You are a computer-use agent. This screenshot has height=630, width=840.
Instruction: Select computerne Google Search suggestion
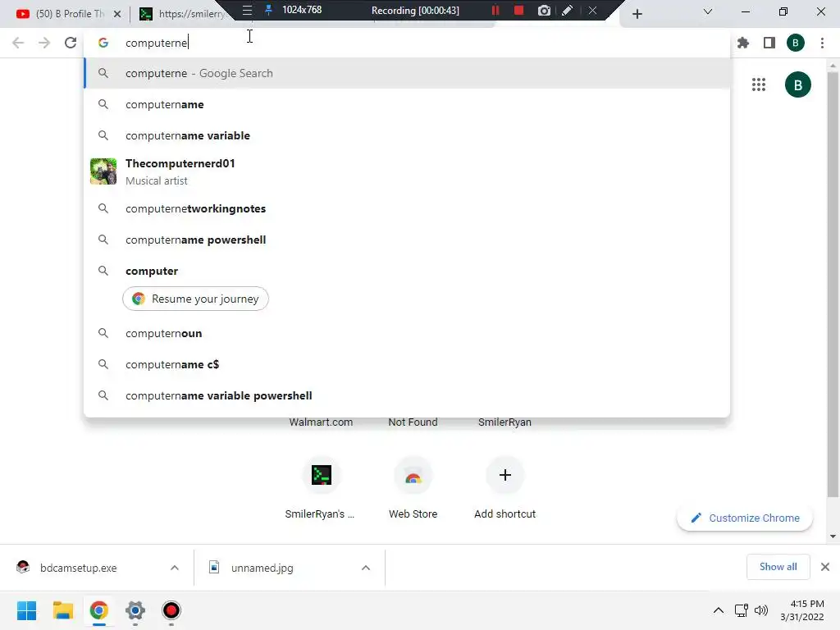(407, 73)
